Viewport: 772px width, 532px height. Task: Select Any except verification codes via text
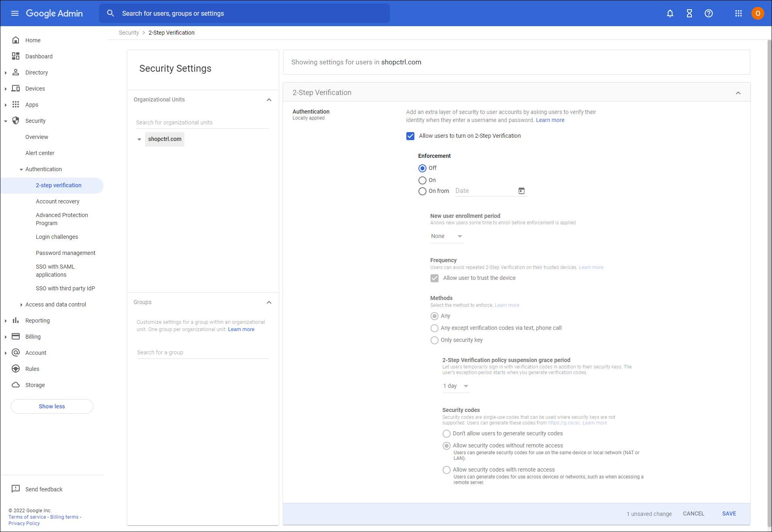(x=434, y=328)
